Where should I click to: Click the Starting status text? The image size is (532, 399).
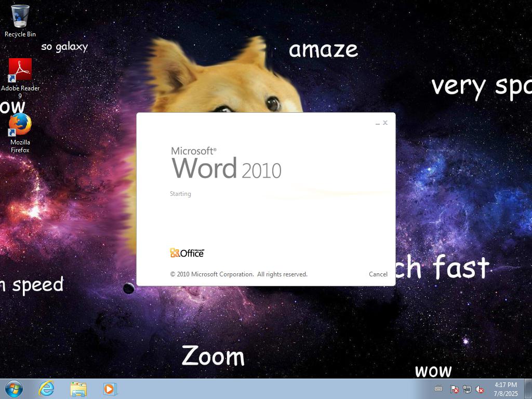tap(180, 194)
